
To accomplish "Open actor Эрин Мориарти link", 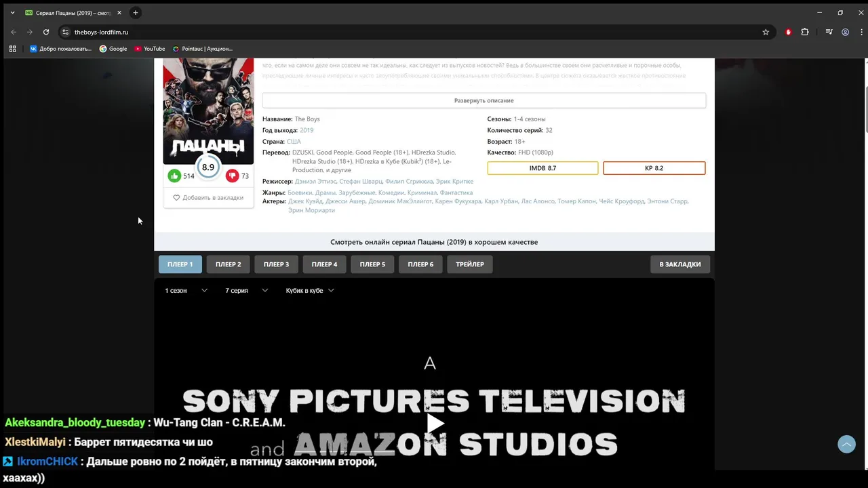I will [311, 210].
